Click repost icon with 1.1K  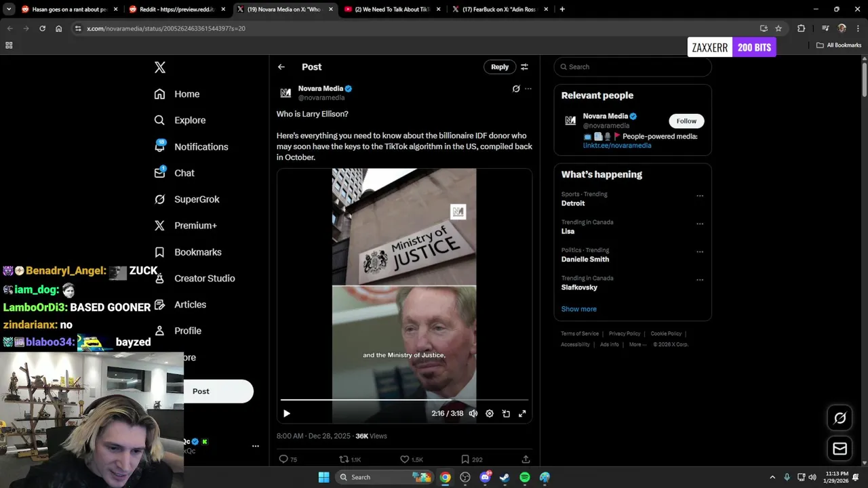click(344, 459)
